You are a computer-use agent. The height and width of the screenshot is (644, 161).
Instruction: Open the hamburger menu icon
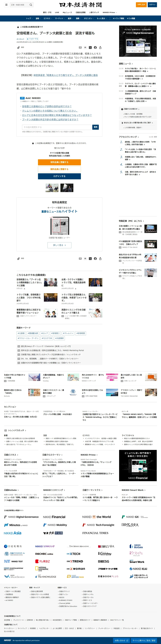6,5
